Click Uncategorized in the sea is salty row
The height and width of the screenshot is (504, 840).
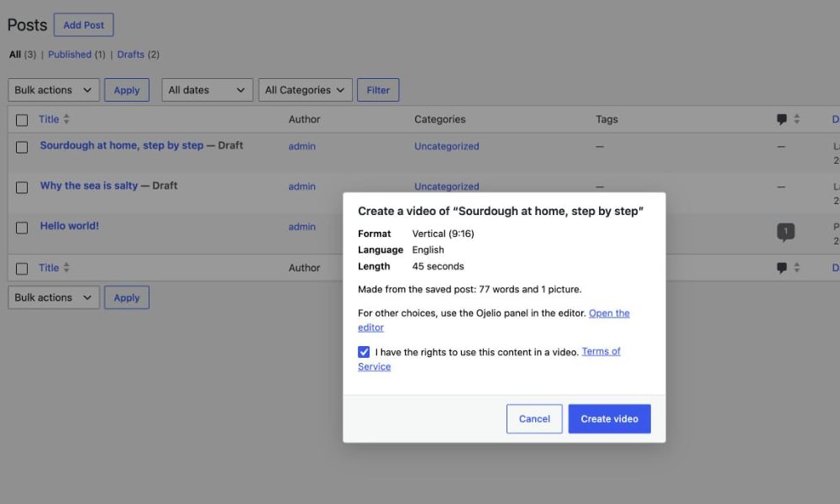click(447, 186)
